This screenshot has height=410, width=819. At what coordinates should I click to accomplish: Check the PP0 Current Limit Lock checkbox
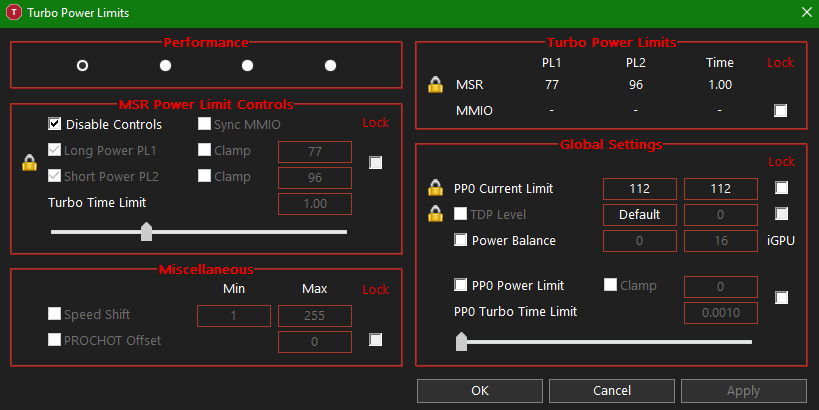coord(781,188)
